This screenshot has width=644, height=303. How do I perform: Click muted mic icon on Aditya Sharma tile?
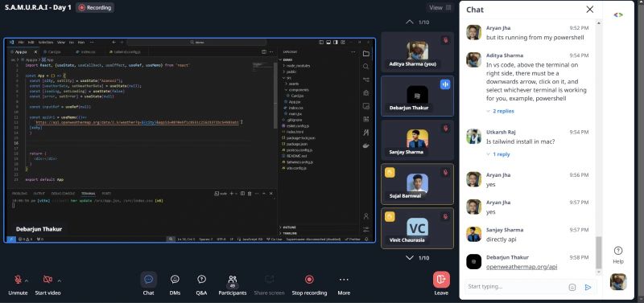coord(445,40)
